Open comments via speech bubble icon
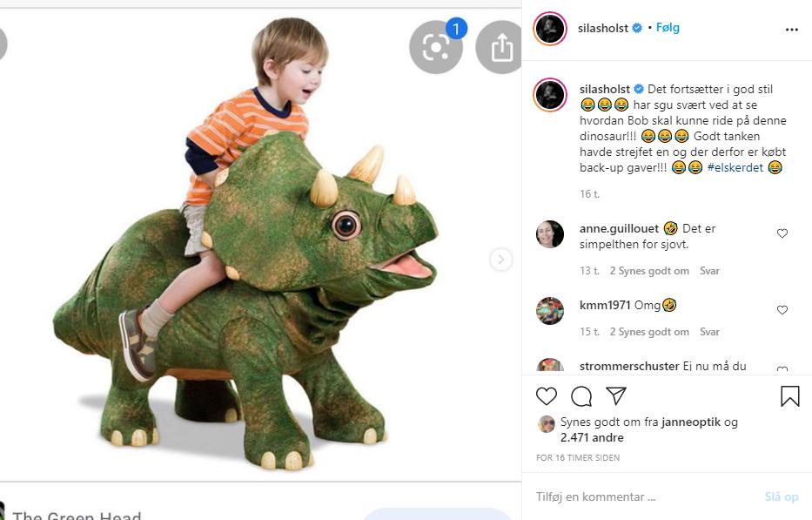 [581, 396]
